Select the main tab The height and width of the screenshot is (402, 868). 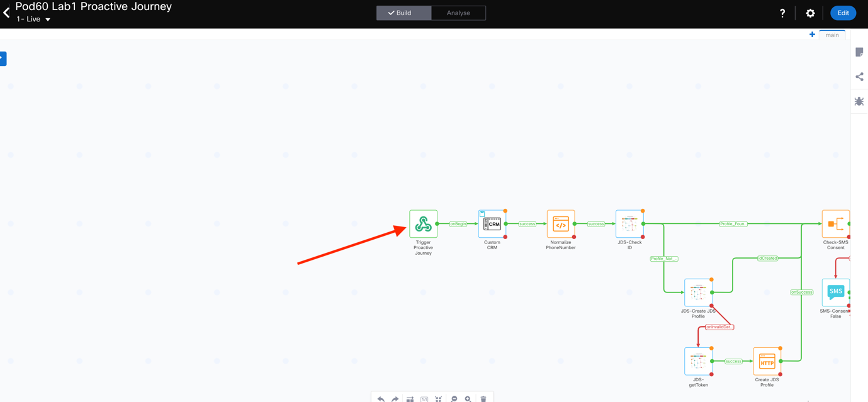point(832,35)
